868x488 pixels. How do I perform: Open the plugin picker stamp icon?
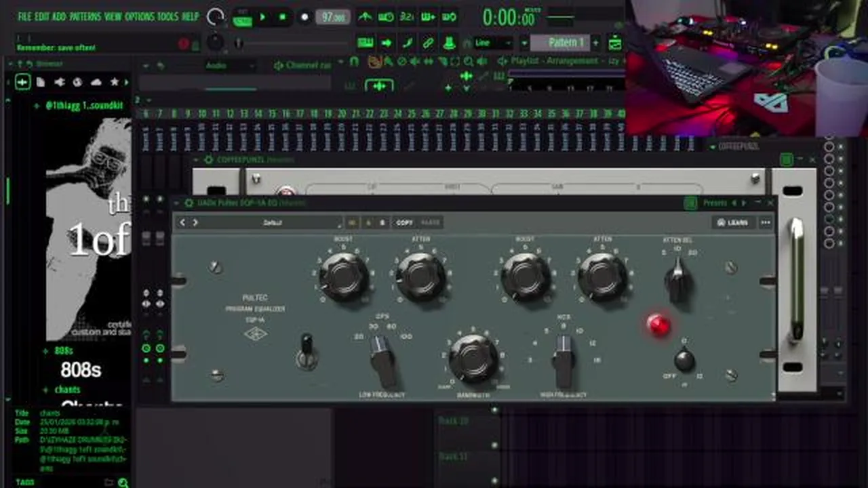(449, 43)
